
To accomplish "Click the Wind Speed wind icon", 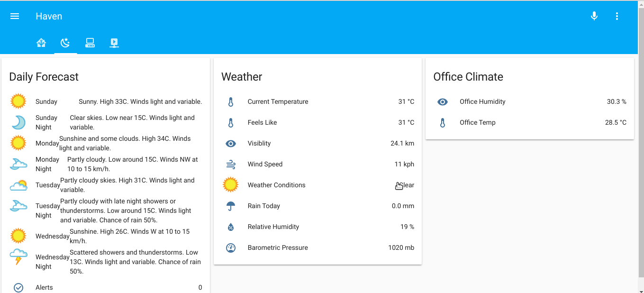I will click(x=231, y=164).
